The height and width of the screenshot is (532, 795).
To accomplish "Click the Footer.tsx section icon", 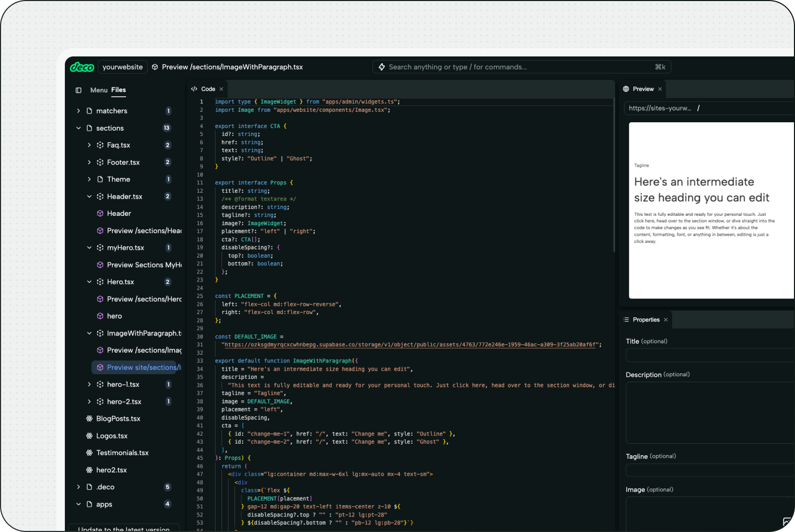I will 100,163.
